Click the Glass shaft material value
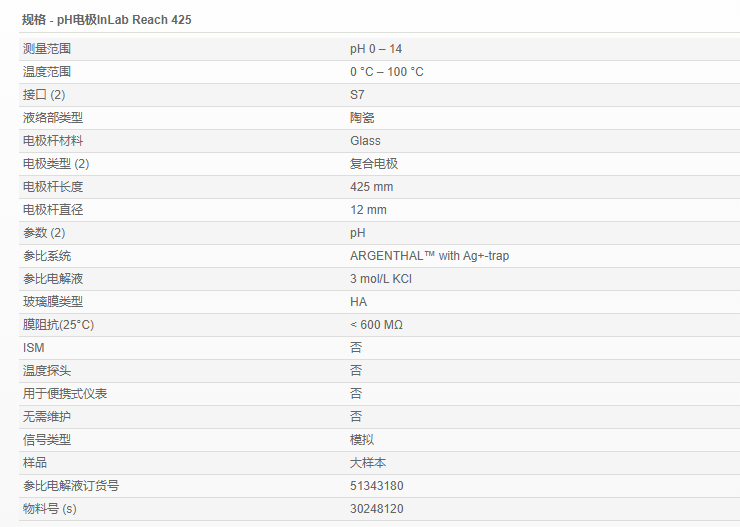 [x=365, y=141]
